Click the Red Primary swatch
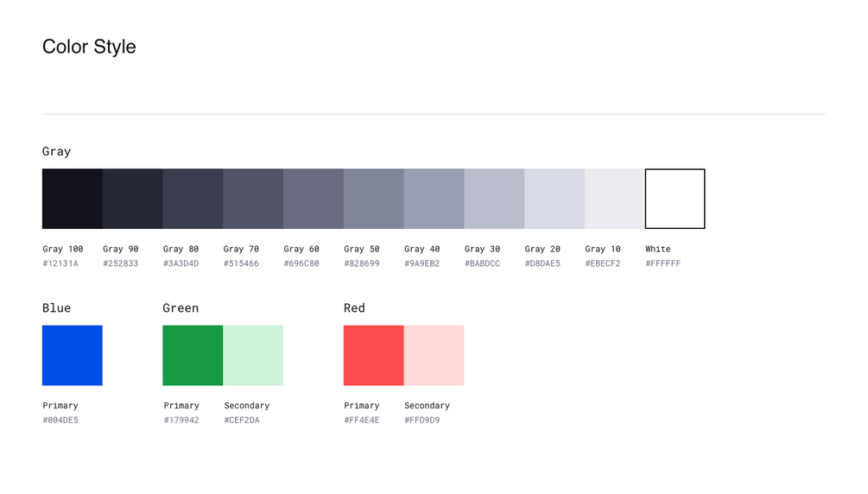The width and height of the screenshot is (868, 494). pos(374,355)
